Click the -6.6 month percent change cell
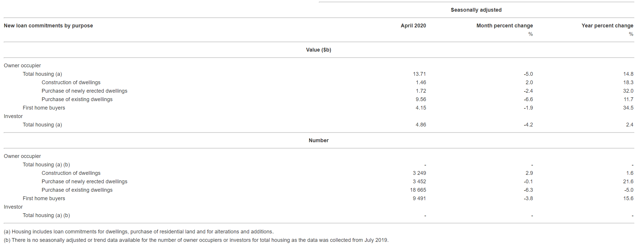The width and height of the screenshot is (644, 250). click(x=528, y=99)
